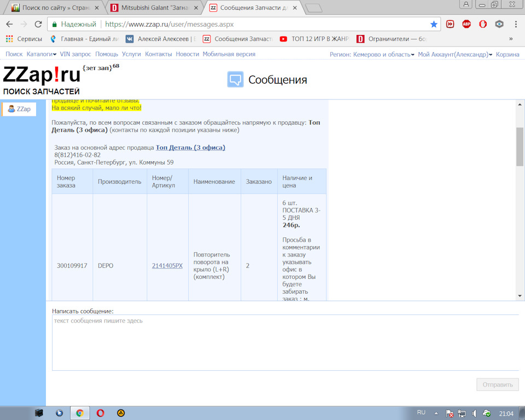525x420 pixels.
Task: Click the seller phone 8(812)416-02-82
Action: pos(77,155)
